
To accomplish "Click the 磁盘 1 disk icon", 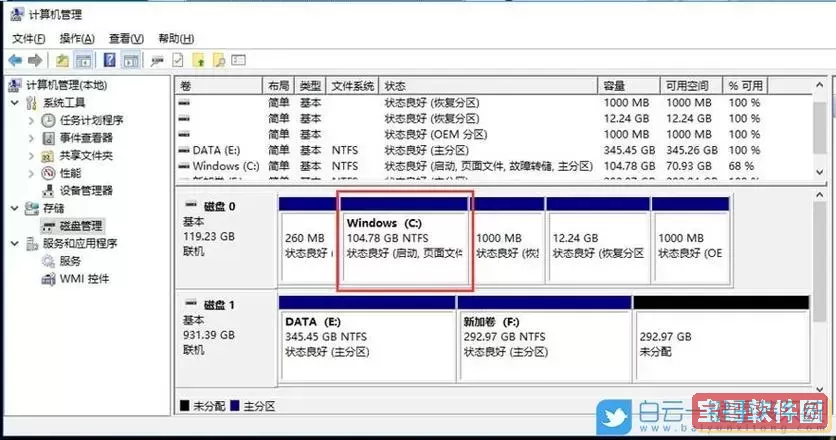I will pyautogui.click(x=191, y=304).
